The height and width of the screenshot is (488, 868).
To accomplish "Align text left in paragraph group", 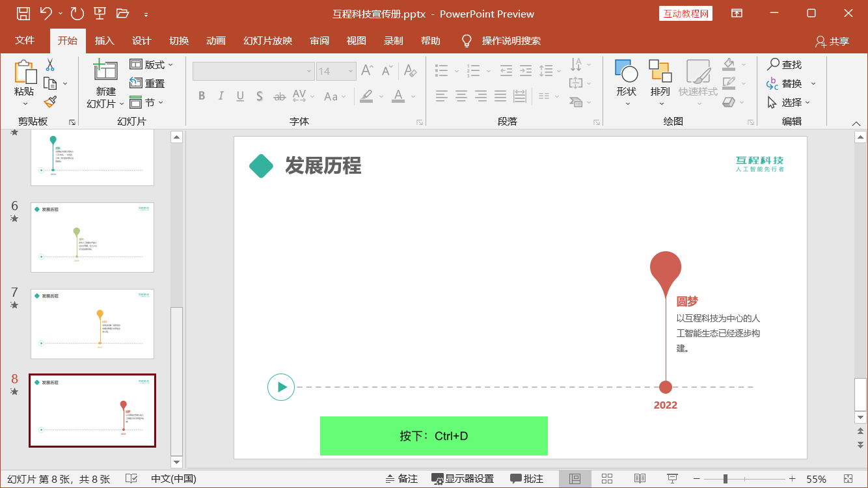I will click(442, 96).
